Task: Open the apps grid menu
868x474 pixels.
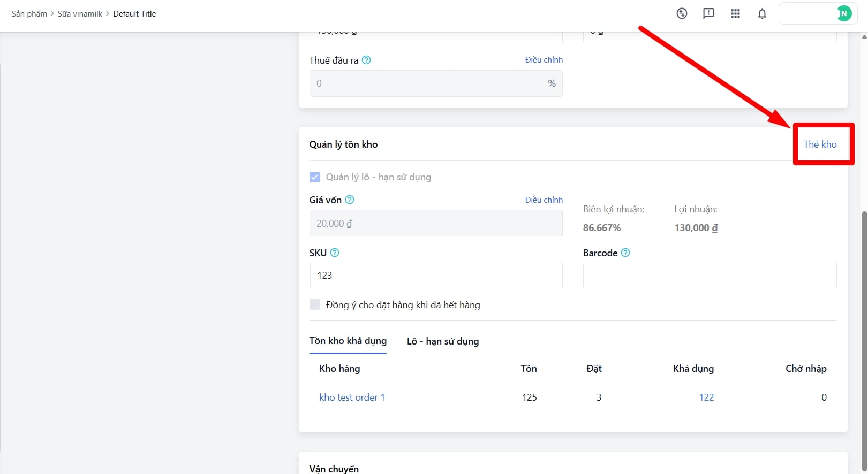Action: pyautogui.click(x=735, y=14)
